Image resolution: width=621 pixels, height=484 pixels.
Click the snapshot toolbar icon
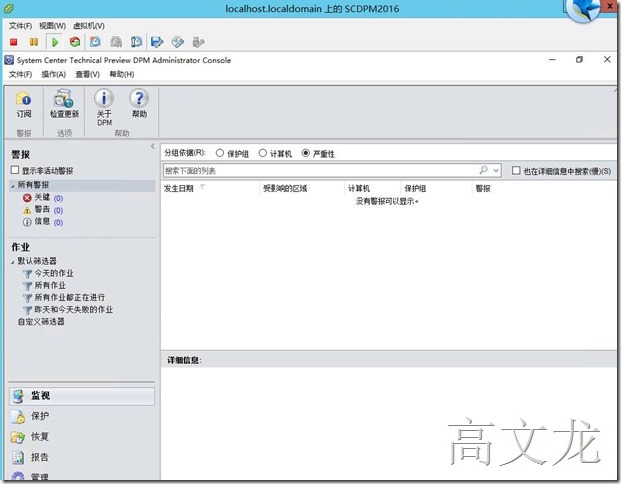coord(95,42)
